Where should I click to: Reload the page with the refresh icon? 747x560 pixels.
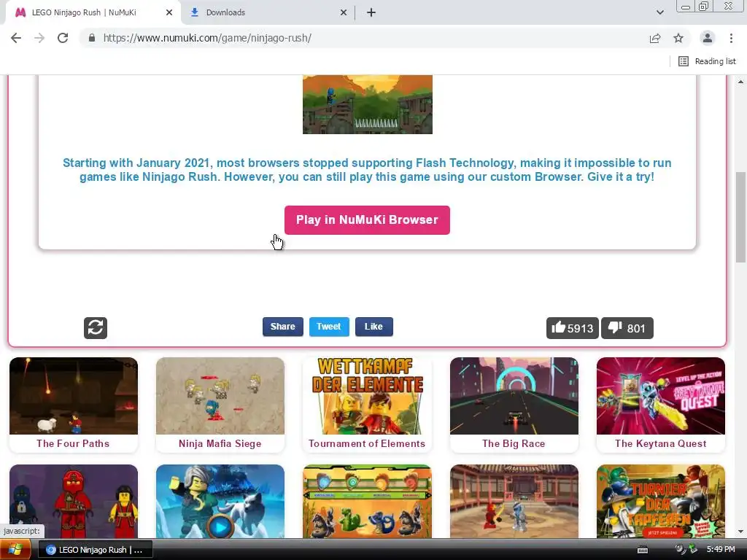[x=63, y=38]
